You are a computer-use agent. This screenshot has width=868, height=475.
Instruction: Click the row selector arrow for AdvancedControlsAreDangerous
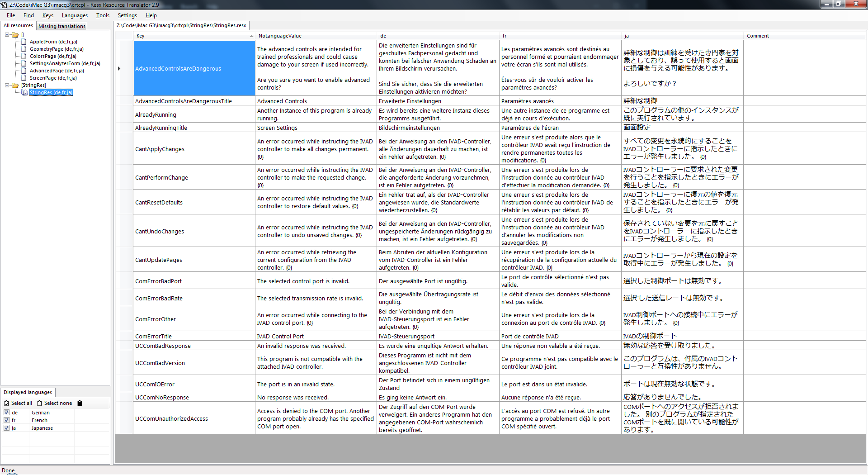point(119,69)
